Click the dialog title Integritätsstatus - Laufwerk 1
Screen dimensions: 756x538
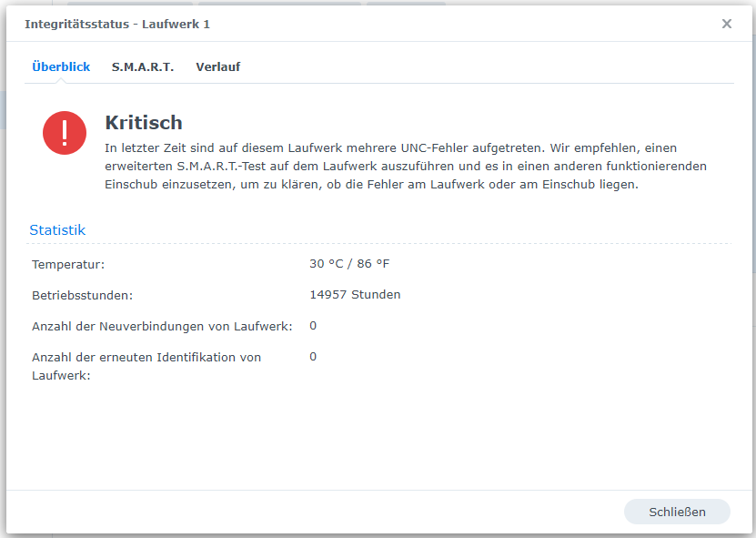117,25
